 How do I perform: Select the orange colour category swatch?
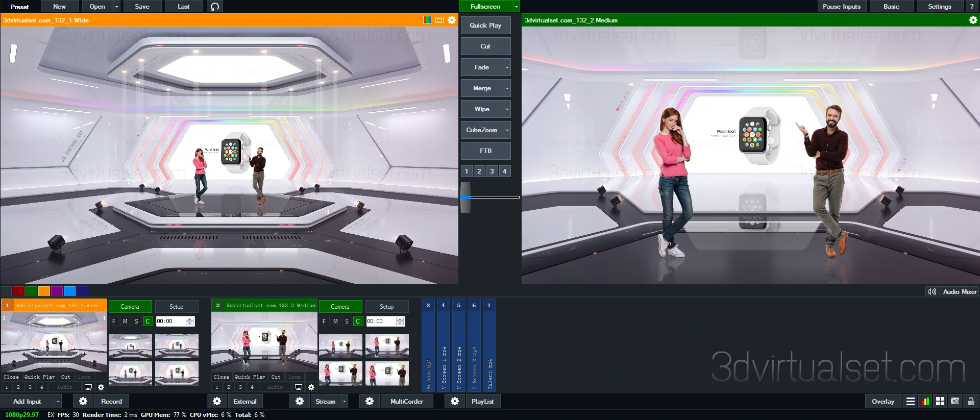coord(44,291)
